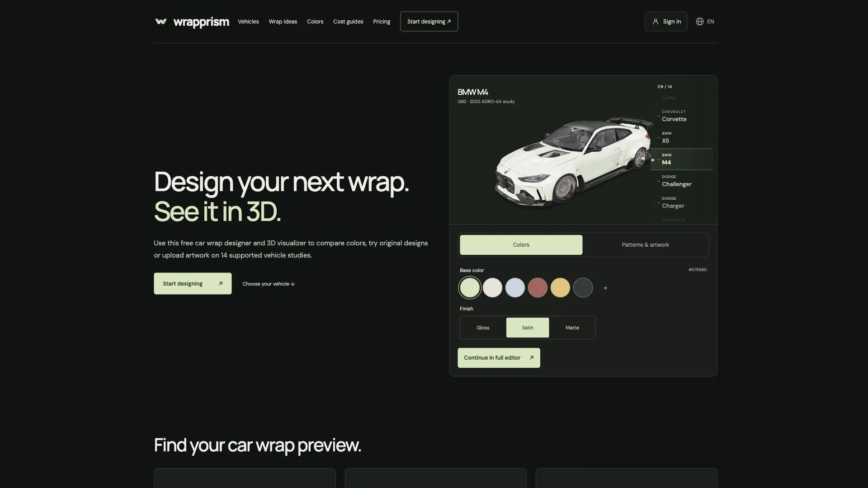Click the wrapprism wordmark
Image resolution: width=868 pixels, height=488 pixels.
[x=201, y=22]
